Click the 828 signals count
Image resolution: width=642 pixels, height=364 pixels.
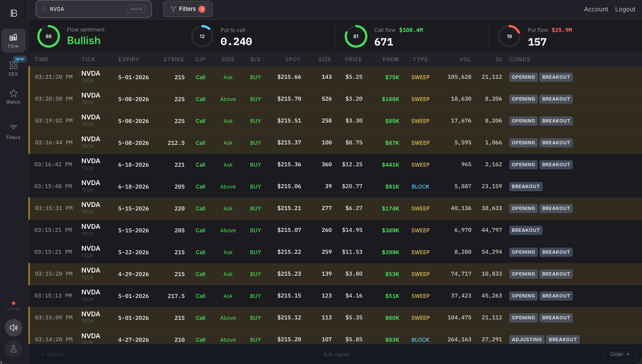(337, 354)
